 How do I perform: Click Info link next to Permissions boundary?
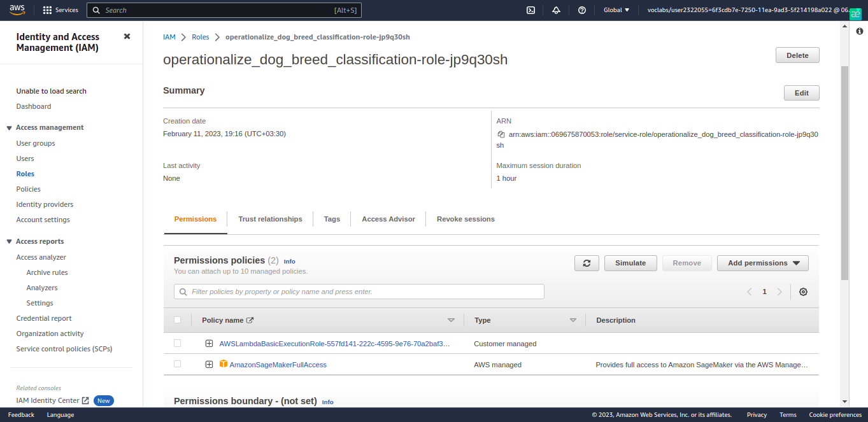tap(328, 402)
